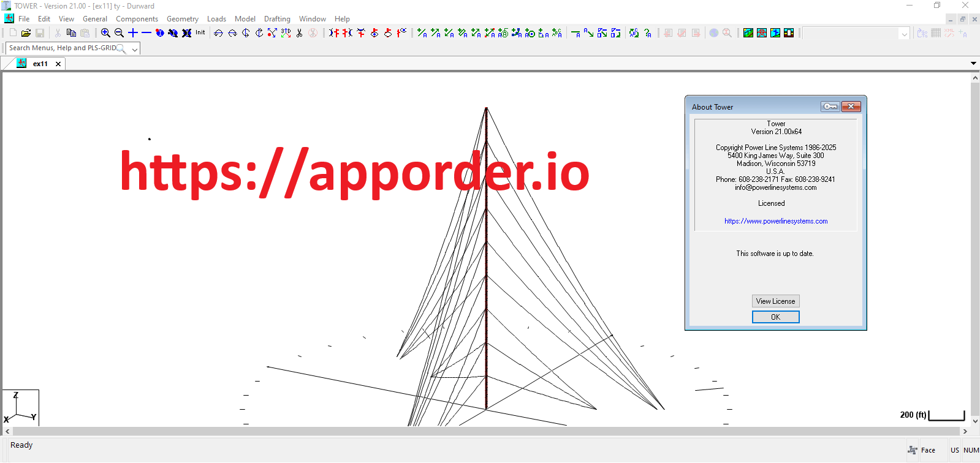Click the 'NUM' status bar indicator

click(971, 450)
